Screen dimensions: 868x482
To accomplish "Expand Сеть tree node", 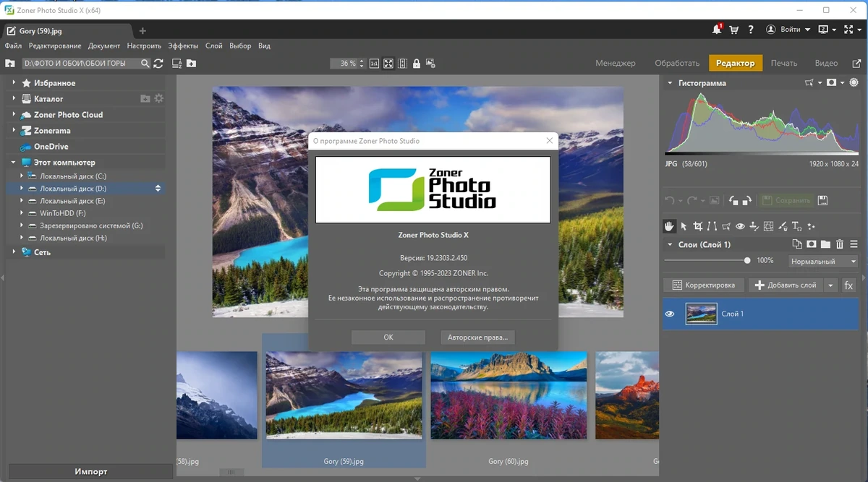I will click(14, 252).
